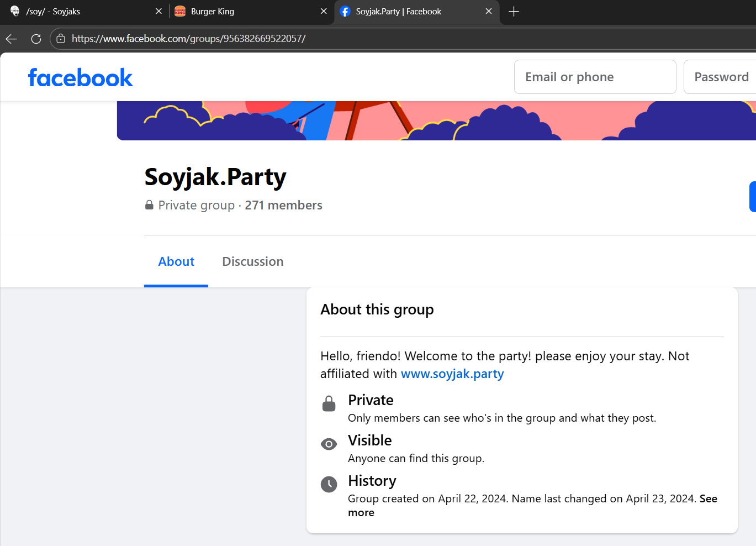Close the Burger King tab

click(324, 12)
